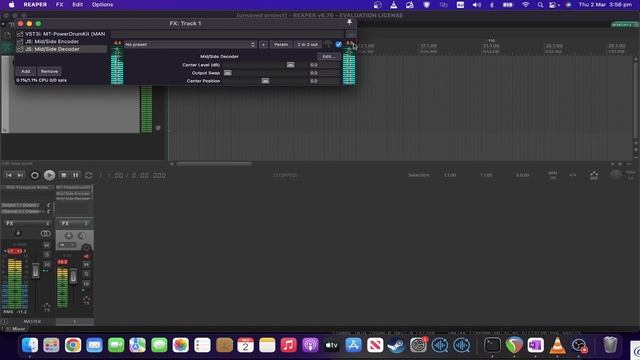Click the go to end transport button
640x360 pixels.
pos(20,175)
